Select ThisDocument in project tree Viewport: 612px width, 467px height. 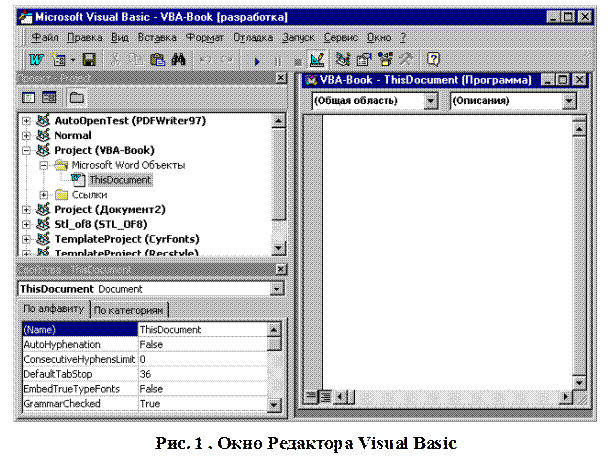pos(120,180)
